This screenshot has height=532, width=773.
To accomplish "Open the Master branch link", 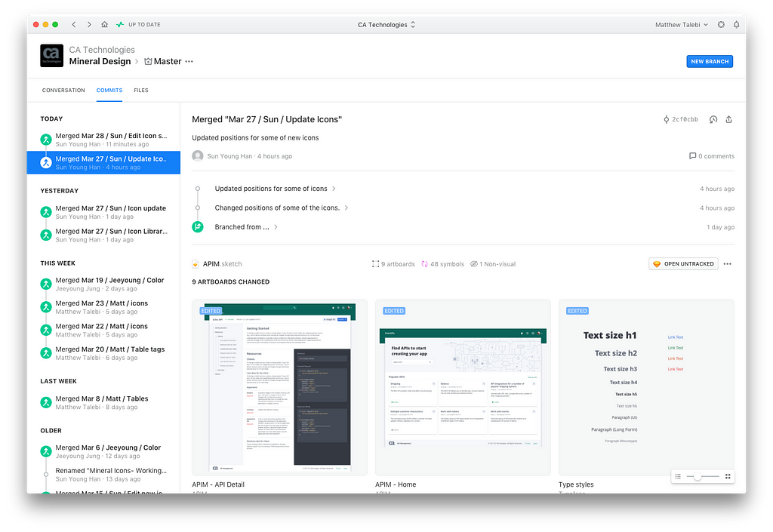I will (x=168, y=62).
